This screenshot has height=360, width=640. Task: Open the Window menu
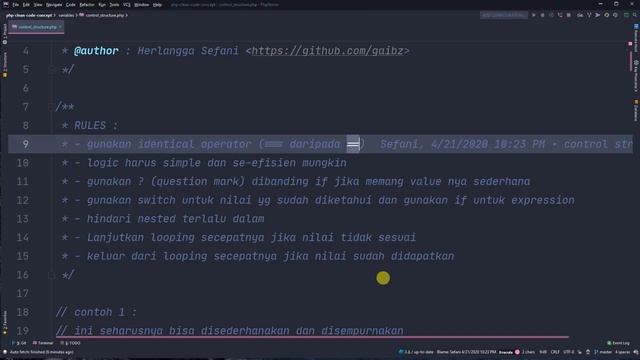142,4
